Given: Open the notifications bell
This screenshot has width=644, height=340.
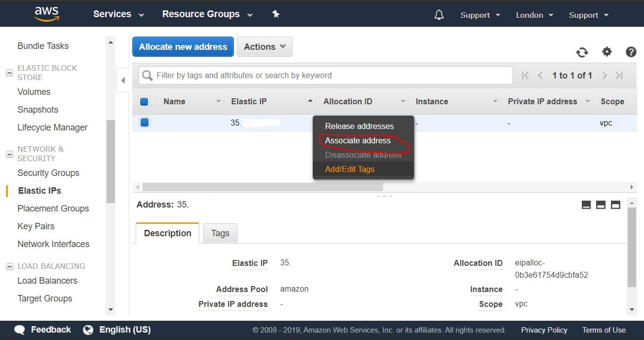Looking at the screenshot, I should [x=439, y=14].
